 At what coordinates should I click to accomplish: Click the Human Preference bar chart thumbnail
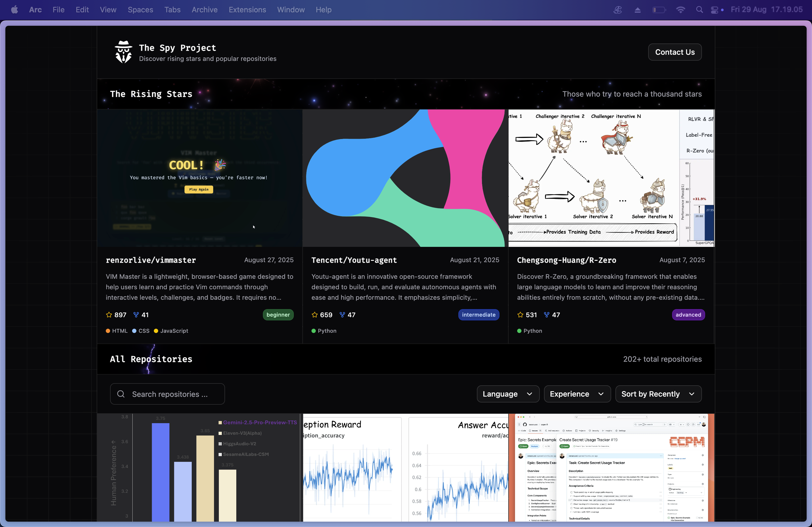[200, 468]
